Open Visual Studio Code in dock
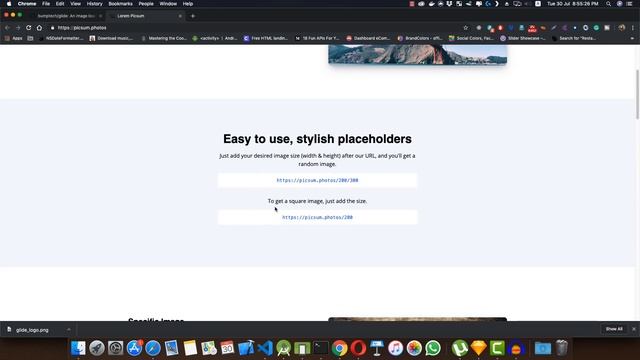 pos(265,348)
